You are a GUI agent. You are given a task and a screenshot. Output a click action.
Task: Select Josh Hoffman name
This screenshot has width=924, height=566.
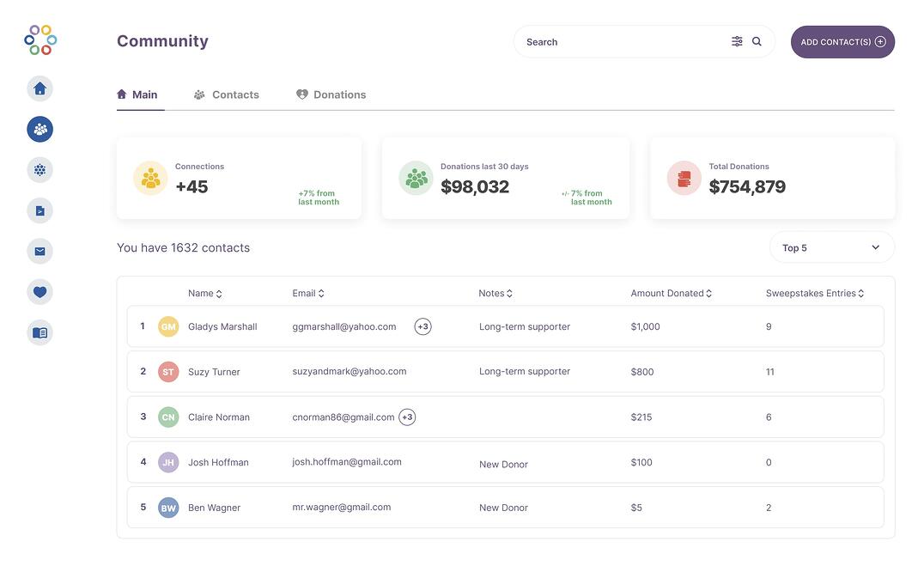218,463
